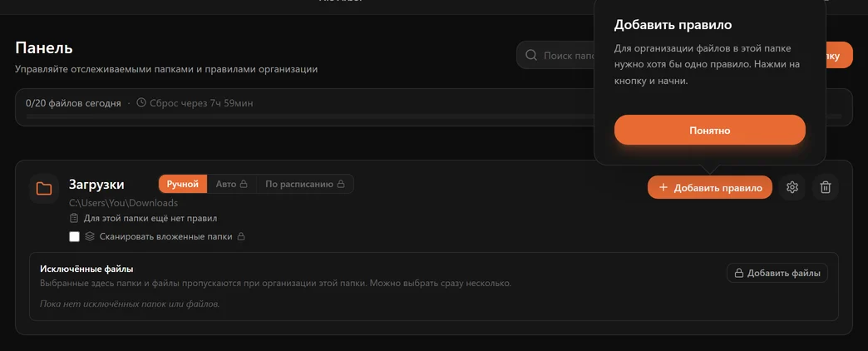Click the Панель page heading
The width and height of the screenshot is (868, 351).
click(x=44, y=47)
